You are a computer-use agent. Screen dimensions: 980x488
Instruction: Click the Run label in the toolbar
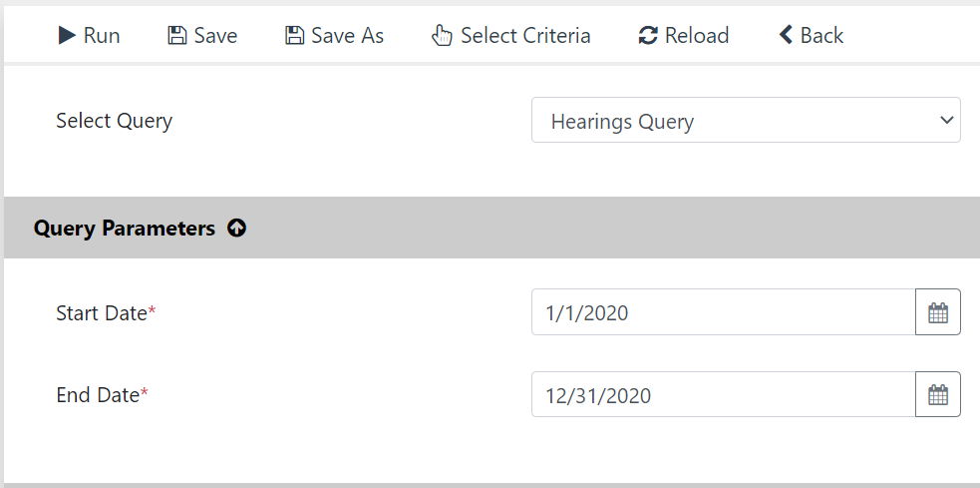click(x=102, y=36)
